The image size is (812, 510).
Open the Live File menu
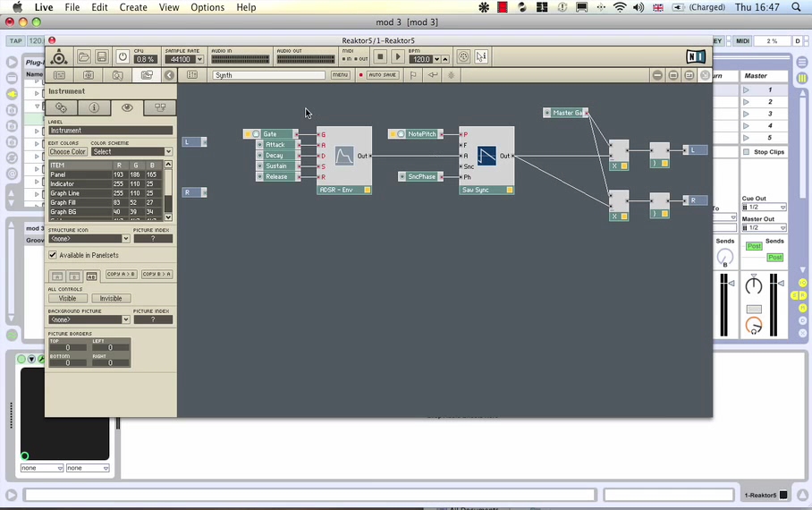pos(72,7)
